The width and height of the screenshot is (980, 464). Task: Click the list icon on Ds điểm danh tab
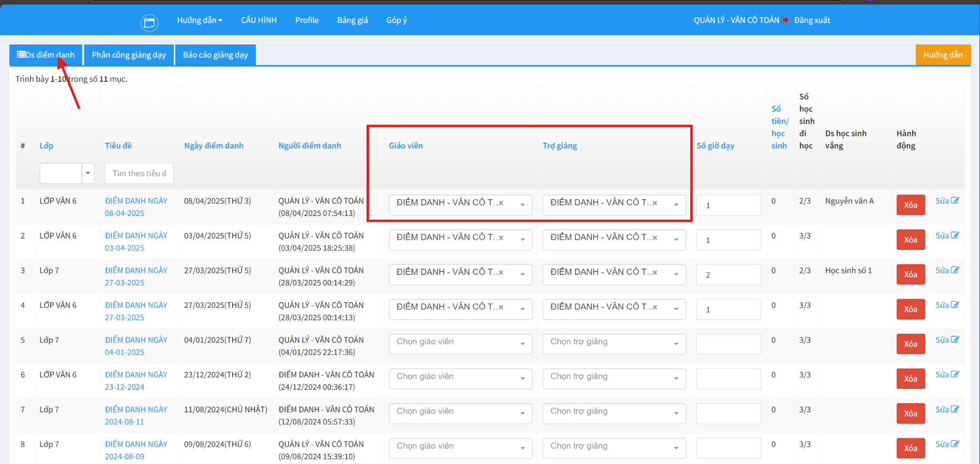(21, 55)
